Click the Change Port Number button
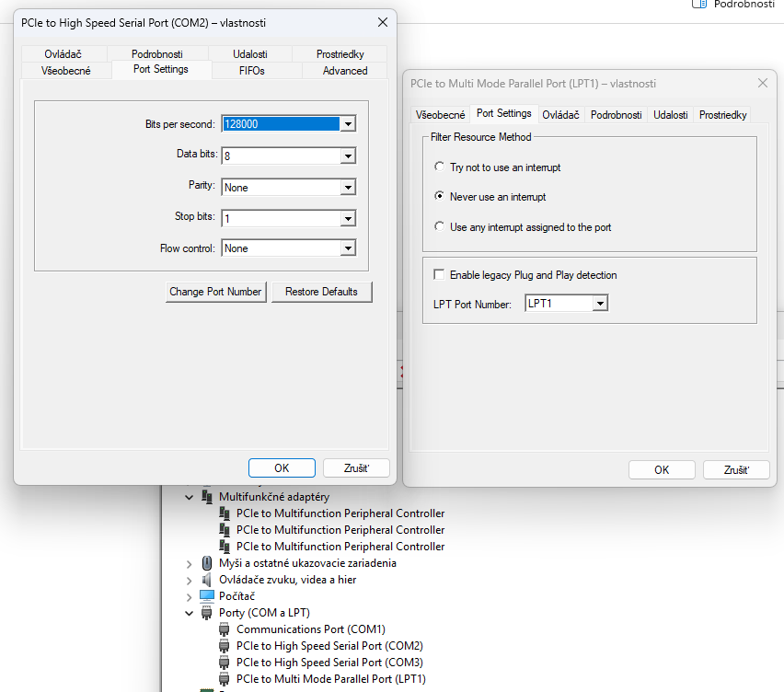784x692 pixels. [x=215, y=292]
